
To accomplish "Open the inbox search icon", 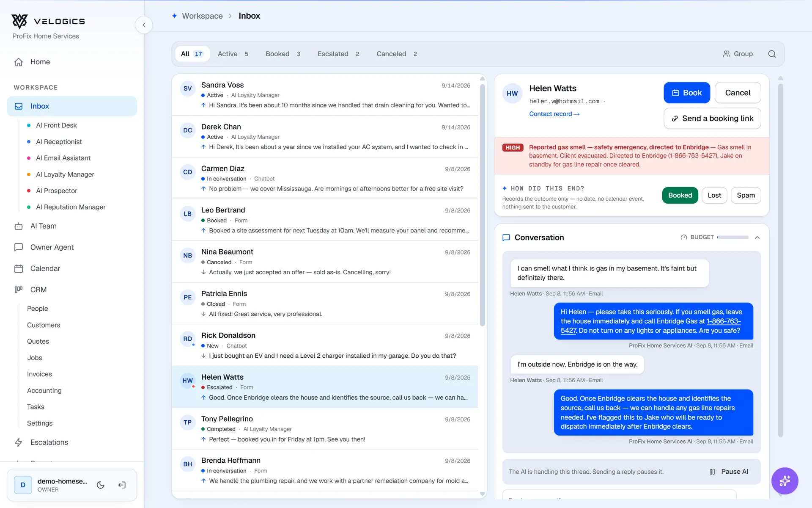I will click(772, 54).
